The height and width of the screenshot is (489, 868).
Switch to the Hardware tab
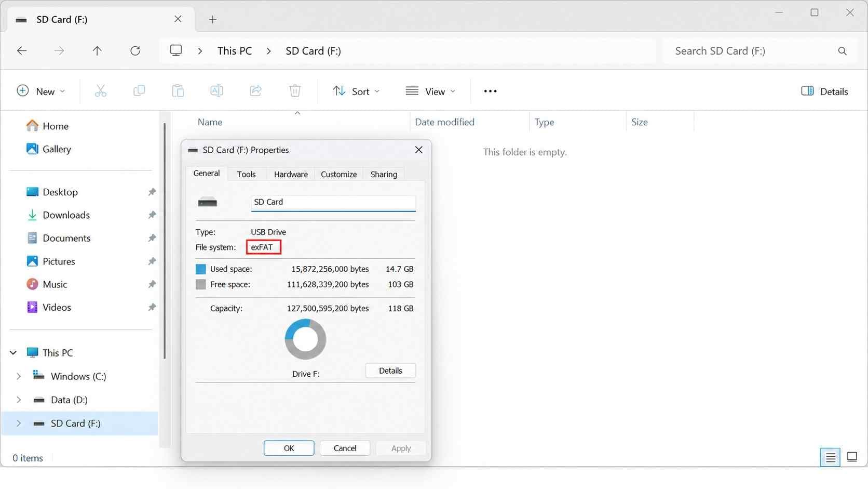click(x=291, y=175)
